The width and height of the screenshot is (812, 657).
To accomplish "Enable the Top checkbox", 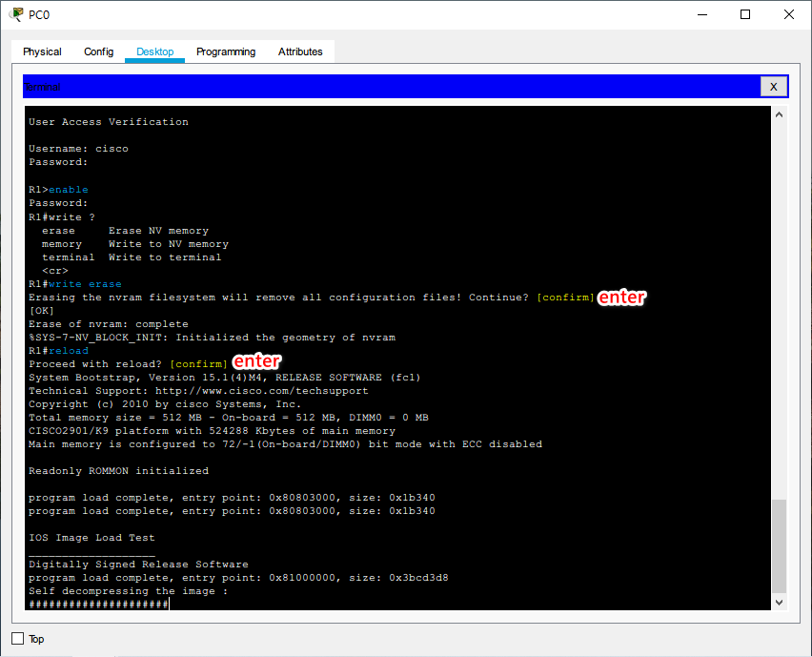I will point(17,639).
